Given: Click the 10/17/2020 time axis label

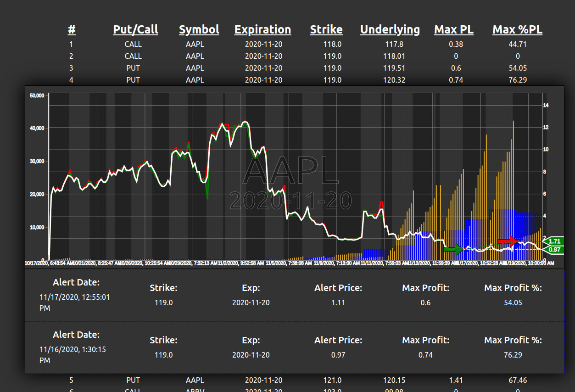Looking at the screenshot, I should pos(49,263).
